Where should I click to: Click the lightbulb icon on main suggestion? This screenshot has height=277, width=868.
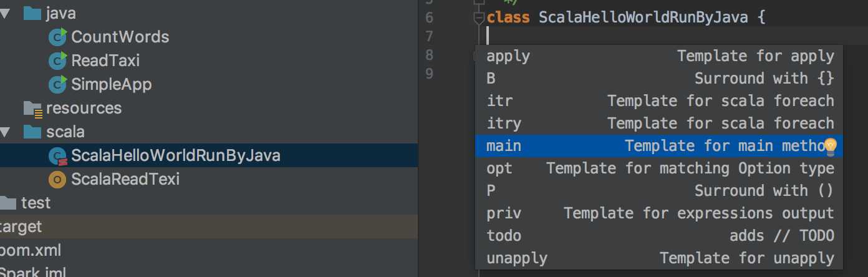pyautogui.click(x=830, y=147)
